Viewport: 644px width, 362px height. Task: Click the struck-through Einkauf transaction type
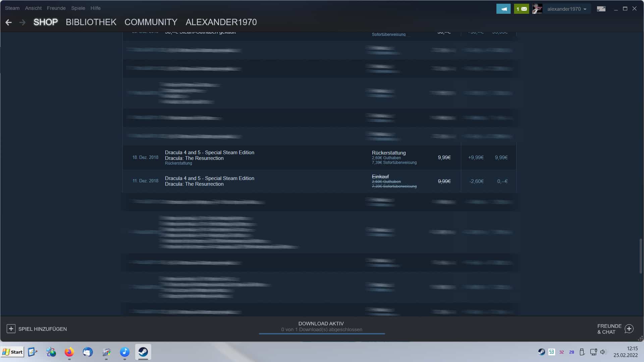pos(380,177)
